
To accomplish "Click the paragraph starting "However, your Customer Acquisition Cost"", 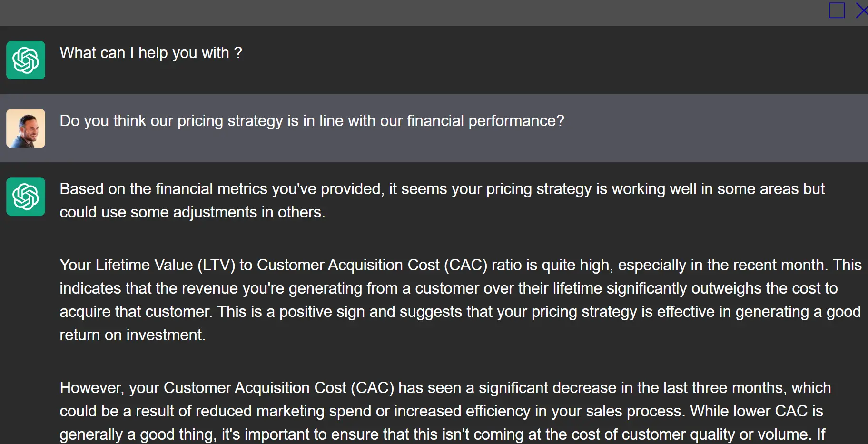I will pos(445,411).
